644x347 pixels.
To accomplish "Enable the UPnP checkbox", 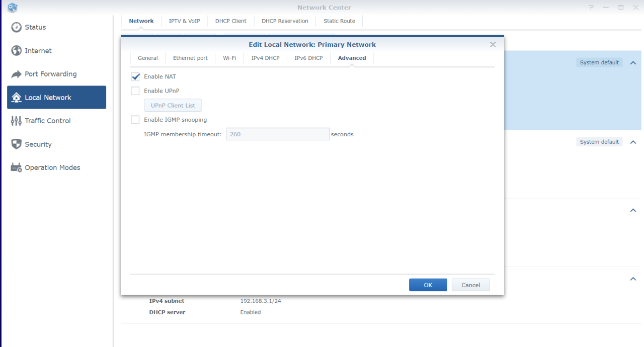I will [x=135, y=91].
